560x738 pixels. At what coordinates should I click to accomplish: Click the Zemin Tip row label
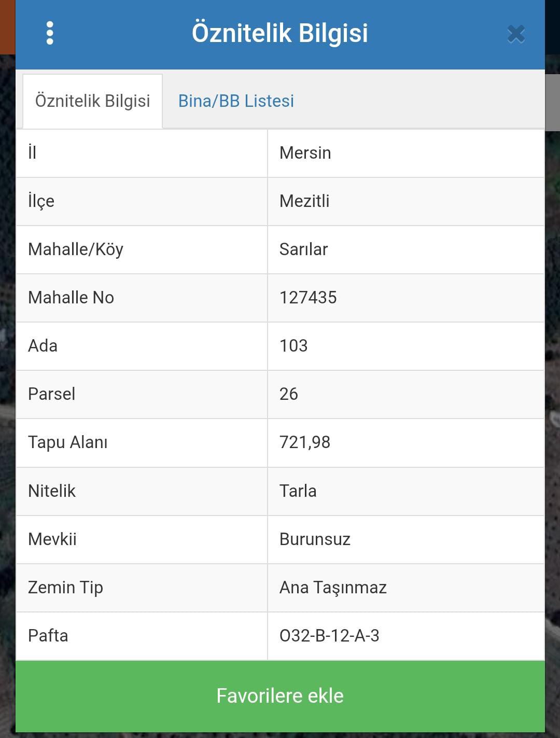click(x=65, y=588)
